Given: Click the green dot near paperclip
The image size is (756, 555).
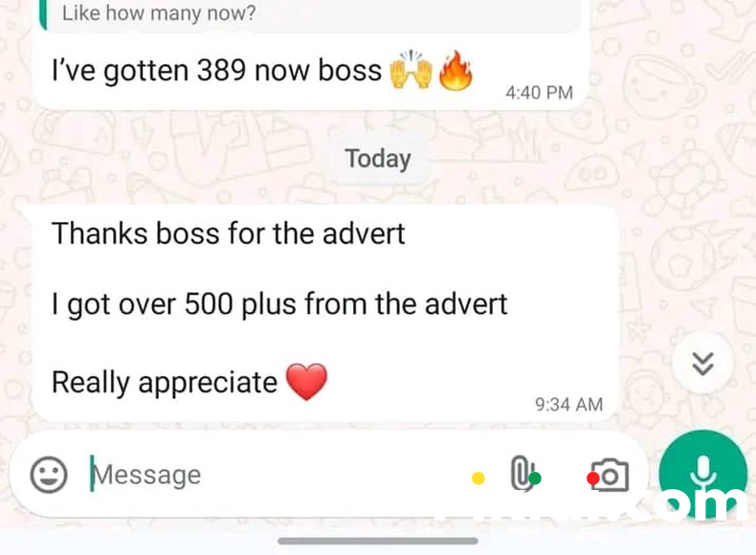Looking at the screenshot, I should (x=535, y=478).
